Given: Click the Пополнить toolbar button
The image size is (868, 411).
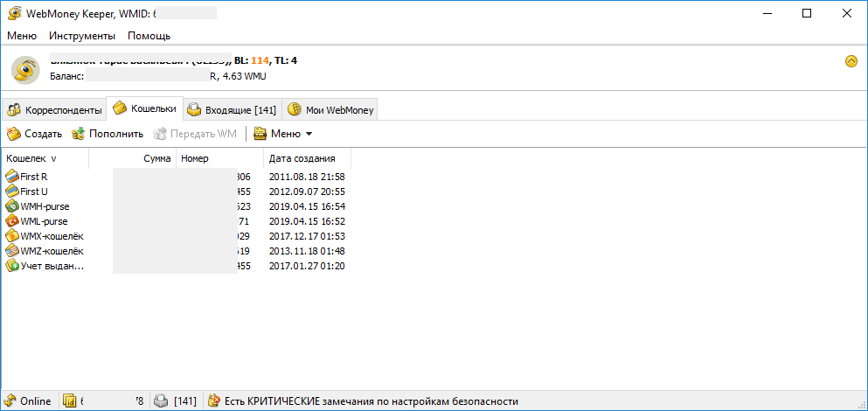Looking at the screenshot, I should [108, 134].
